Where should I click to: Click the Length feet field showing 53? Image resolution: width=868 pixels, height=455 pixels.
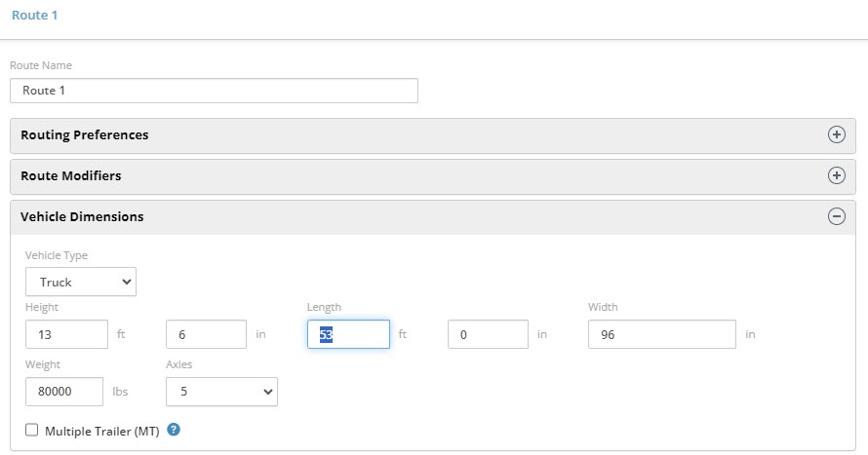(x=348, y=334)
